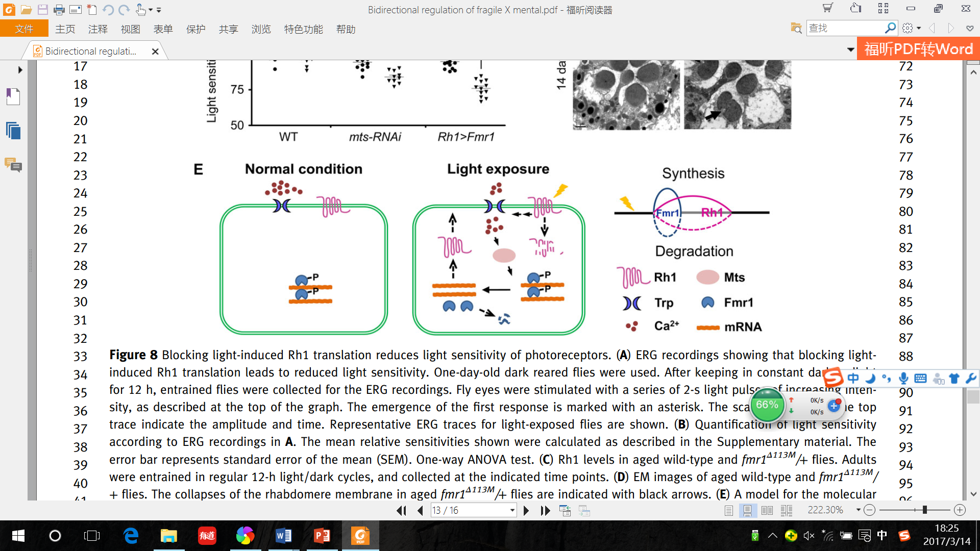This screenshot has height=551, width=980.
Task: Go to the next page
Action: [x=526, y=511]
